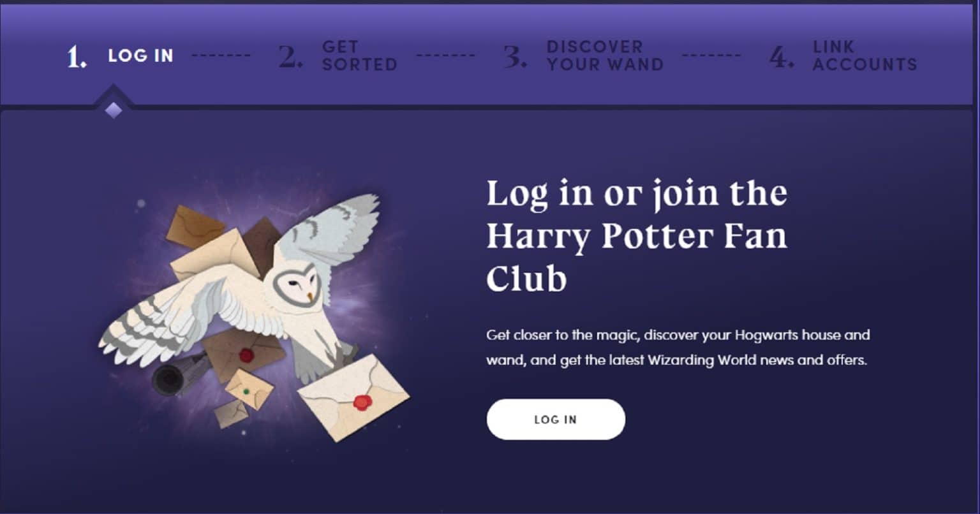Select the LINK ACCOUNTS step
Viewport: 980px width, 514px height.
865,55
